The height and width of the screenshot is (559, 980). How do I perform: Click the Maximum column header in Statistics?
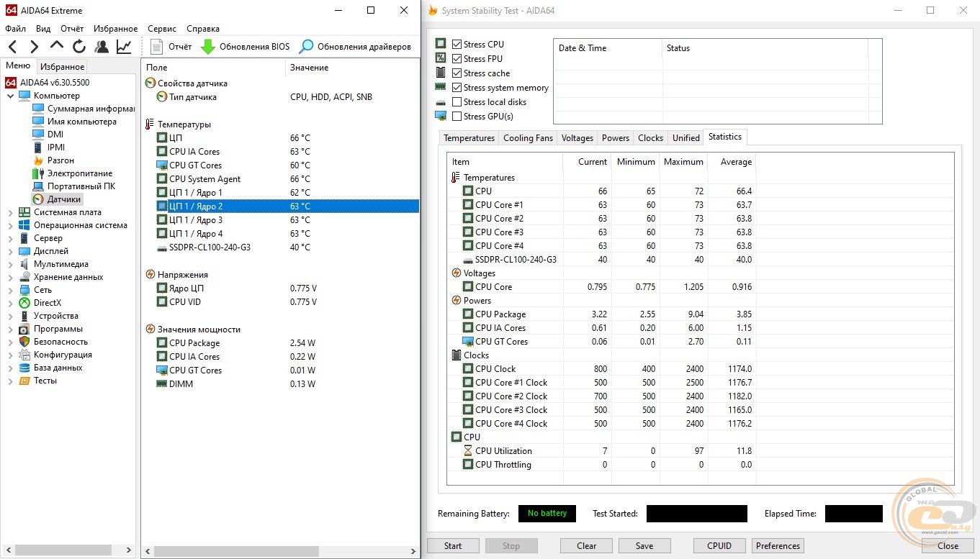[x=683, y=162]
